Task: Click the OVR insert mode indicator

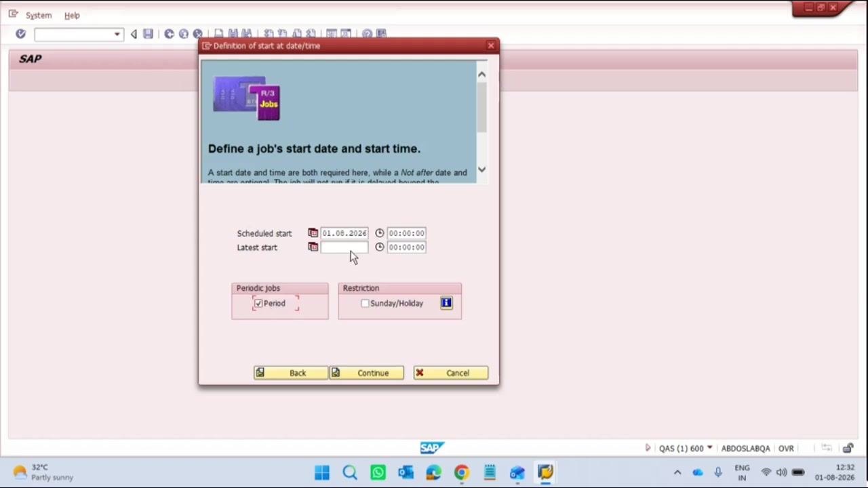Action: click(786, 449)
